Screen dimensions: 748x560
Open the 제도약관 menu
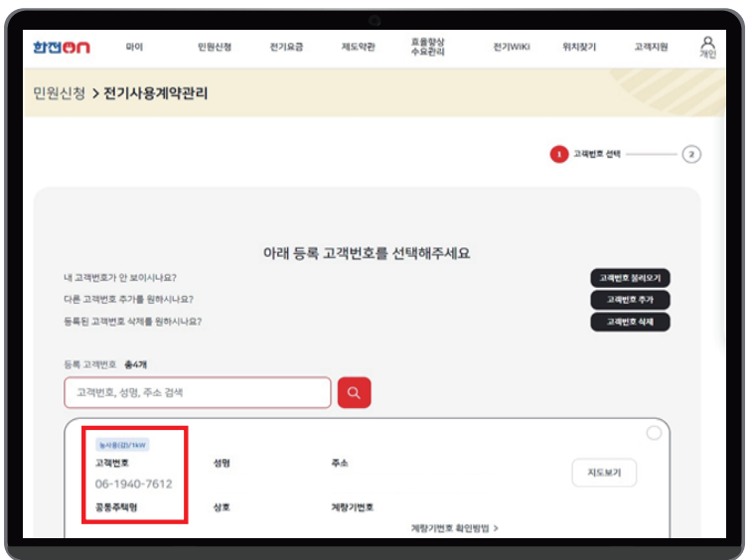click(x=359, y=47)
